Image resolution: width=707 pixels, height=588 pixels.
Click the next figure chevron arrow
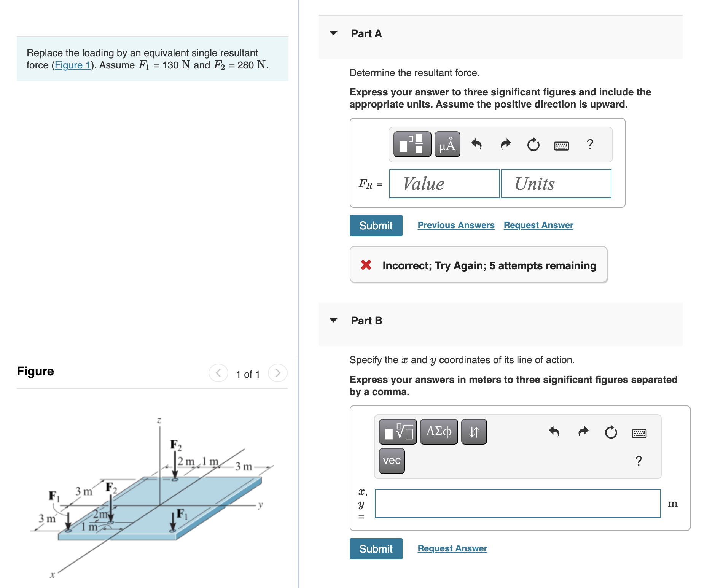coord(278,373)
